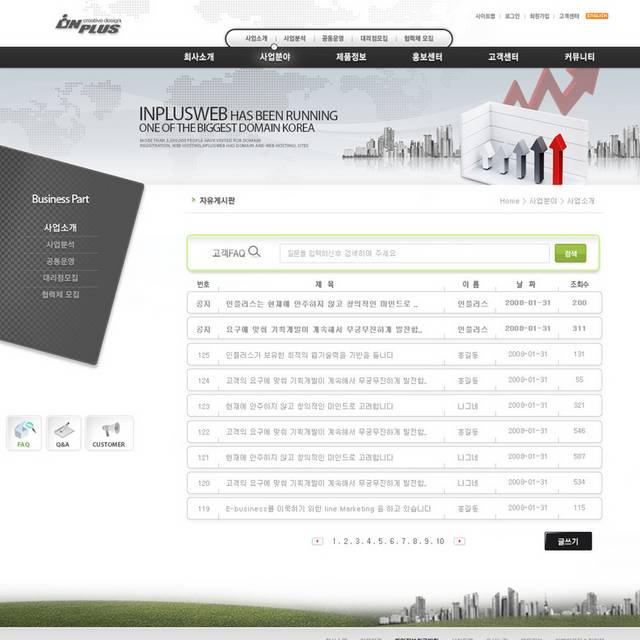Select 사업분석 in the Business Part sidebar
Image resolution: width=640 pixels, height=640 pixels.
click(60, 245)
